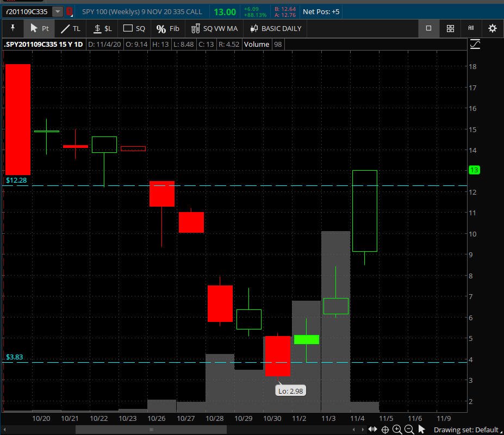Click the symbol input field /201109C335
The image size is (504, 435).
[26, 11]
